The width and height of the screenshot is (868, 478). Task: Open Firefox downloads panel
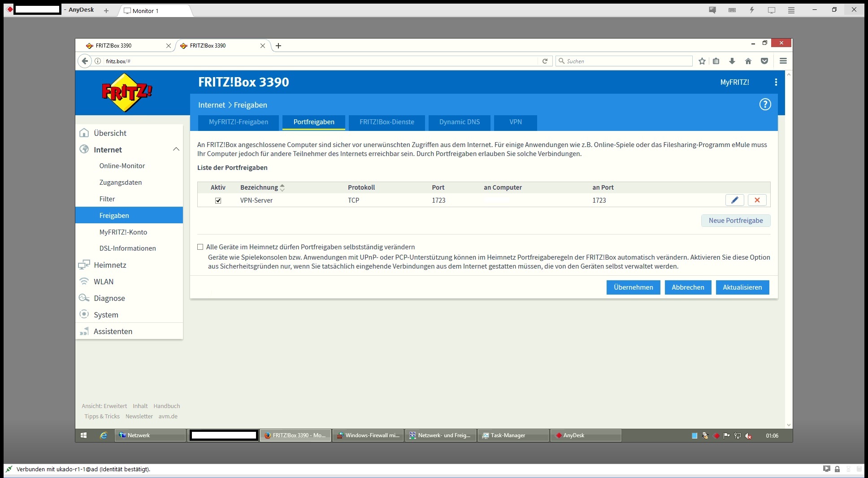coord(732,61)
